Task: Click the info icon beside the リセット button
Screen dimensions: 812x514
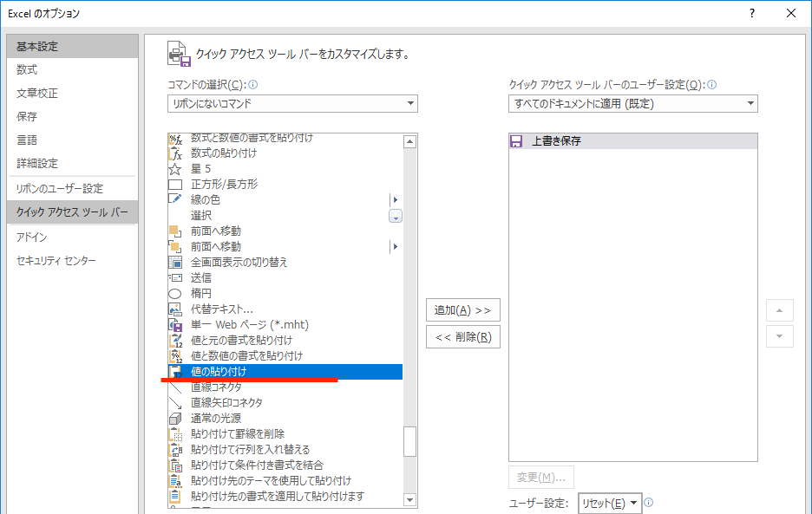Action: coord(648,502)
